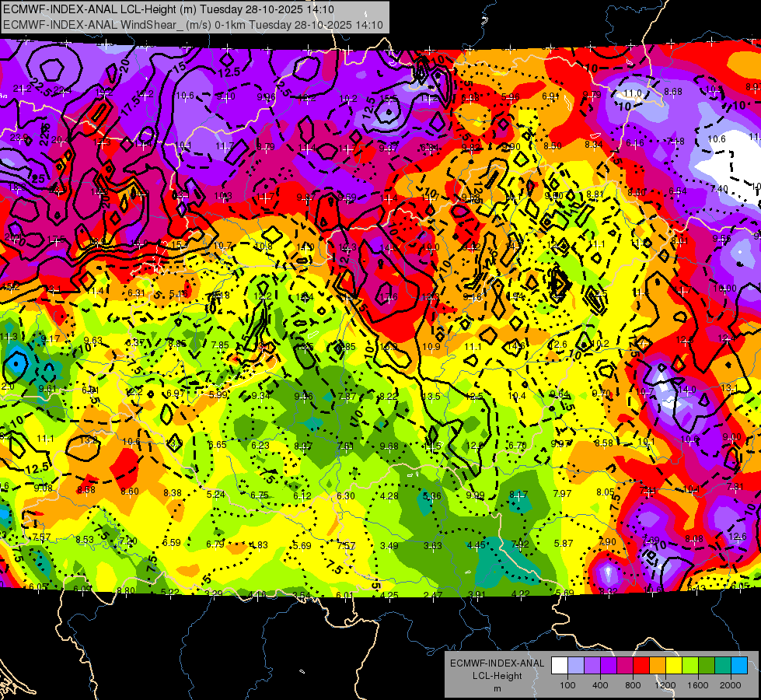This screenshot has width=761, height=700.
Task: Click the data point labeled 3.63
Action: tap(432, 545)
